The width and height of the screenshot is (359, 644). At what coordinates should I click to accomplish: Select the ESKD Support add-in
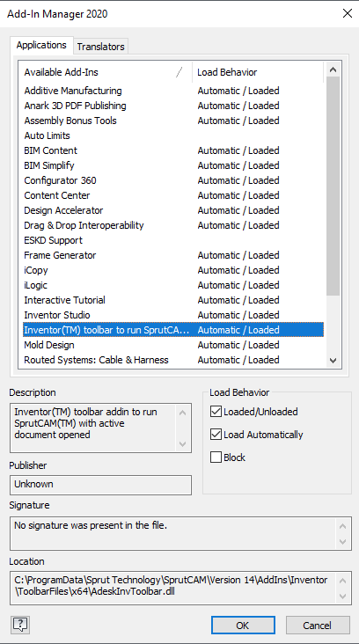coord(172,240)
